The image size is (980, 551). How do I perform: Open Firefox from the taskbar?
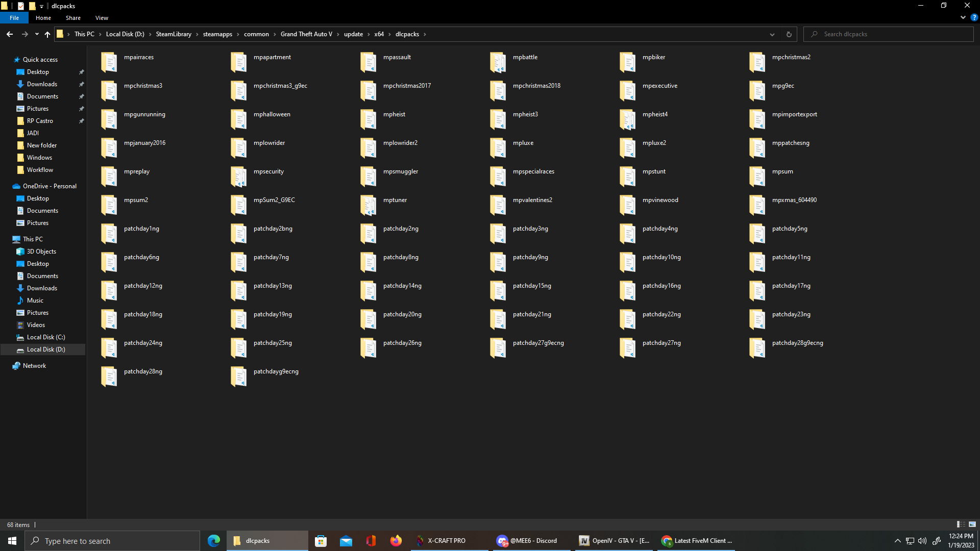click(x=396, y=541)
